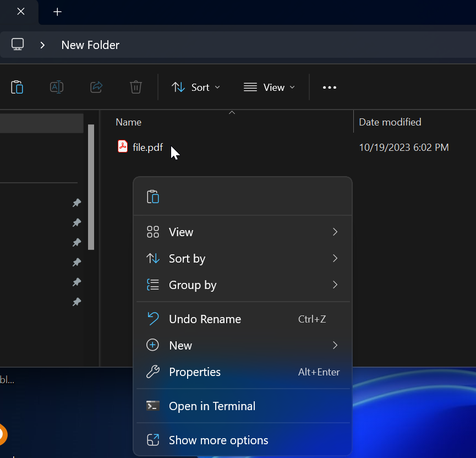This screenshot has width=476, height=458.
Task: Select Open in Terminal
Action: pyautogui.click(x=243, y=406)
